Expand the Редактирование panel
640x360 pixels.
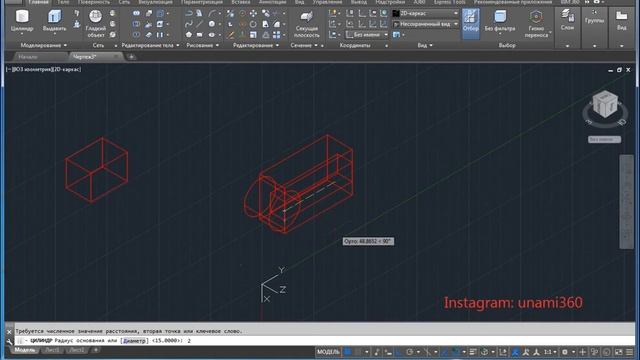(x=256, y=45)
